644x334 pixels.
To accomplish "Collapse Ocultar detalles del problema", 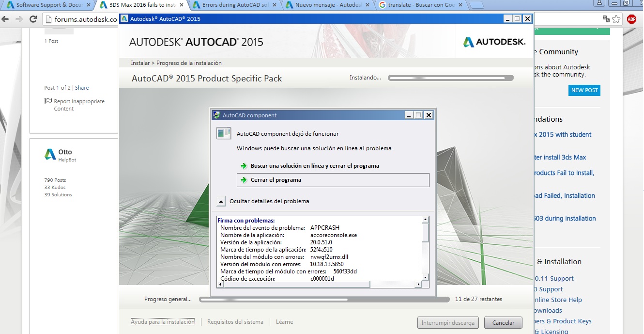I will point(221,201).
